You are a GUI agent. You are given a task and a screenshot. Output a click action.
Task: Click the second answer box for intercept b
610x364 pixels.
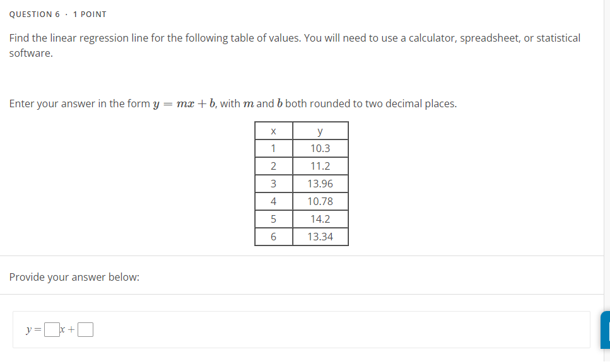pyautogui.click(x=84, y=329)
